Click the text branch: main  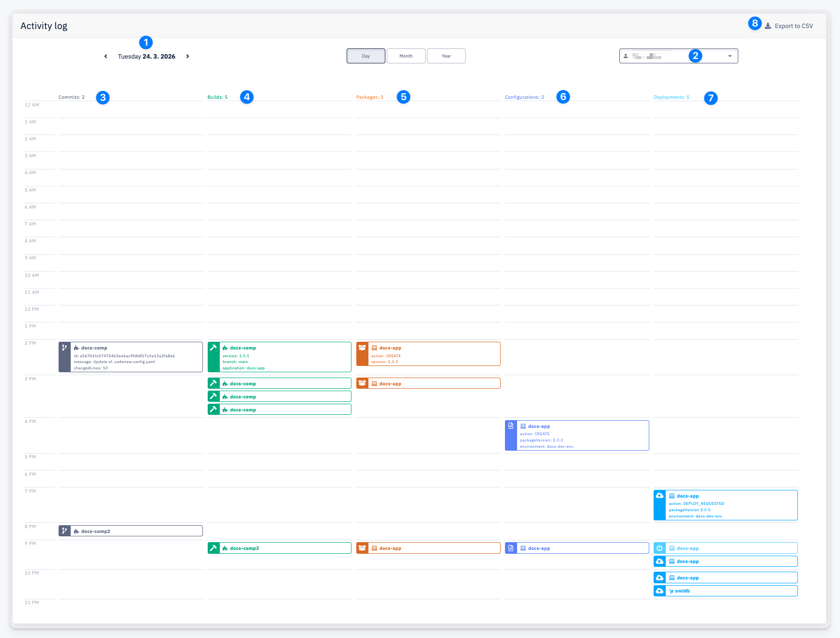coord(235,362)
